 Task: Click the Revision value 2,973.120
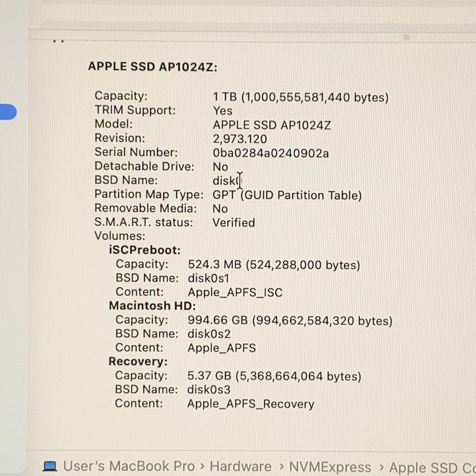240,139
